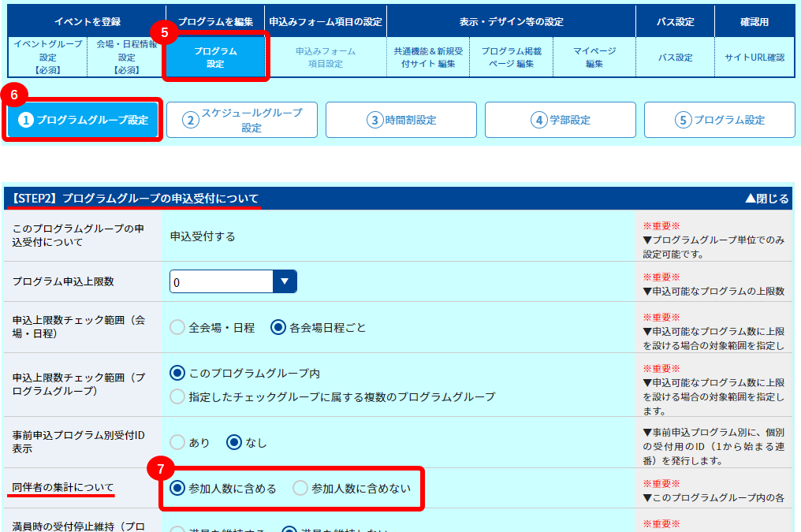
Task: Open バス設定 submenu item
Action: click(x=675, y=58)
